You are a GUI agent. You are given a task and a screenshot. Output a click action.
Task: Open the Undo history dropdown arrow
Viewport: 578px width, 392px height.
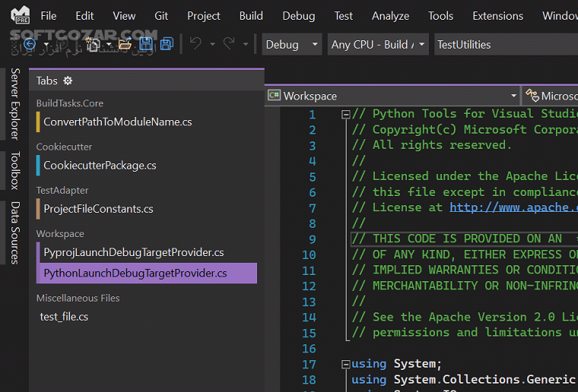point(212,45)
